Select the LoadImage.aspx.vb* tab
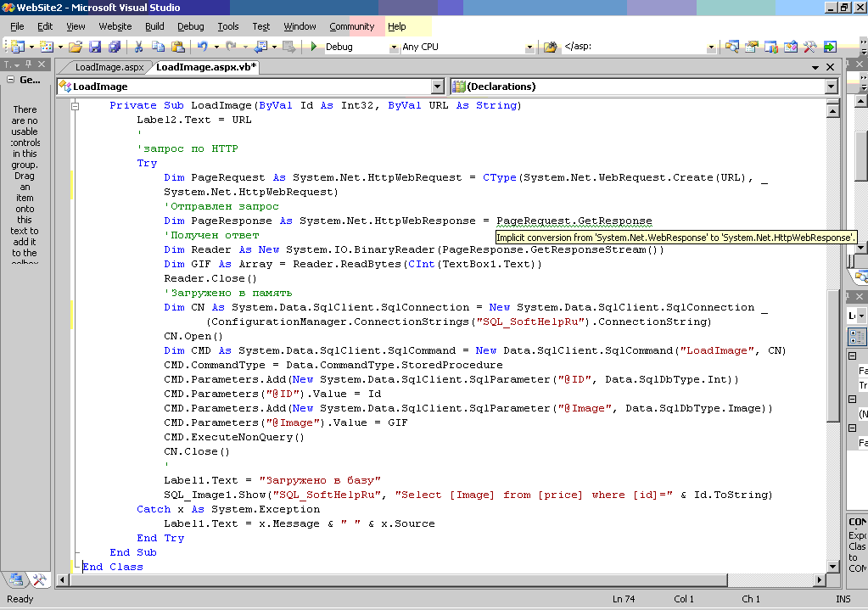 [x=206, y=67]
